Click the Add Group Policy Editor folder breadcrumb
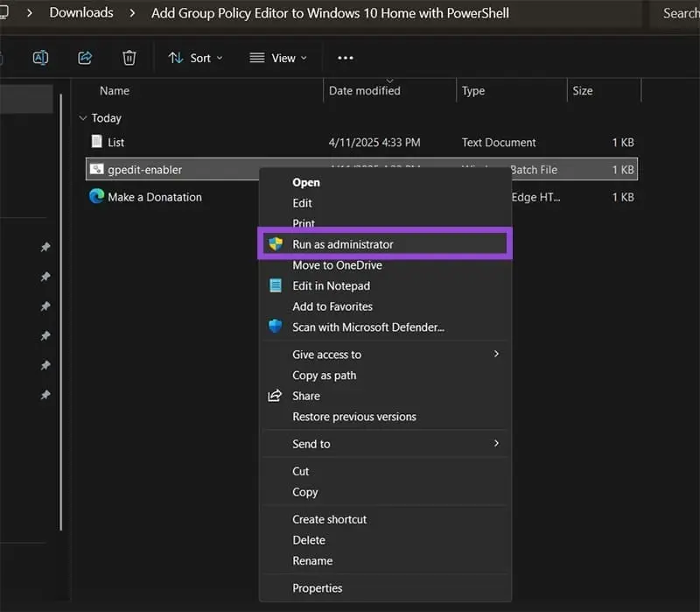Screen dimensions: 700x612 point(330,13)
